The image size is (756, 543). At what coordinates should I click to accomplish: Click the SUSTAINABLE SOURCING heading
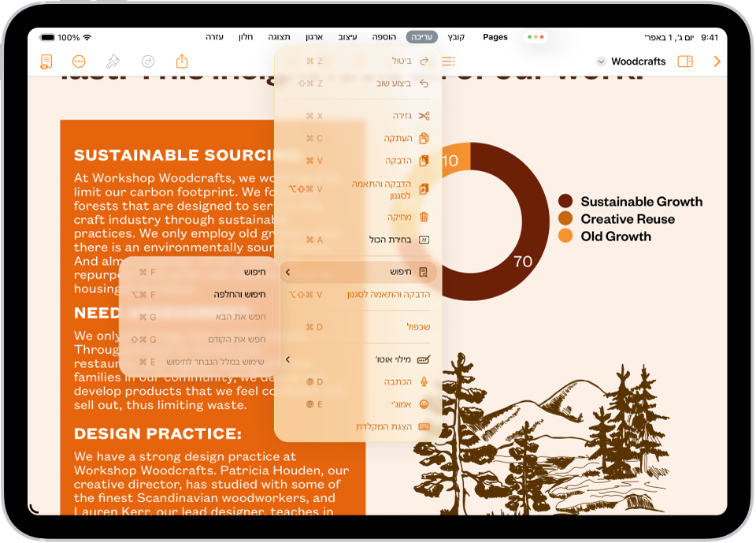tap(173, 155)
